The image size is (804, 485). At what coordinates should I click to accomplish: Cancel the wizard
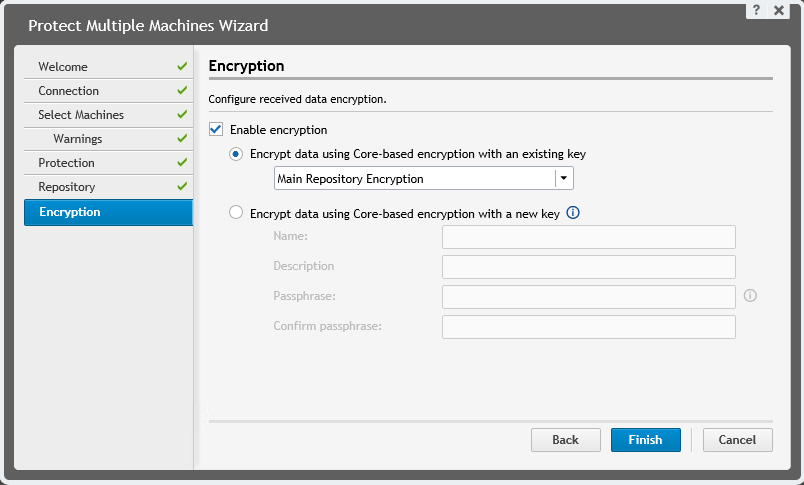(x=737, y=440)
